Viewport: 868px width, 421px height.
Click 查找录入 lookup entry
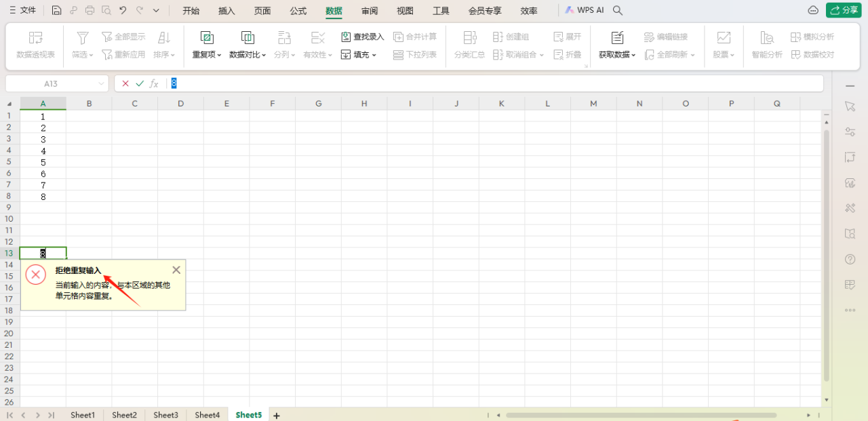(x=362, y=37)
